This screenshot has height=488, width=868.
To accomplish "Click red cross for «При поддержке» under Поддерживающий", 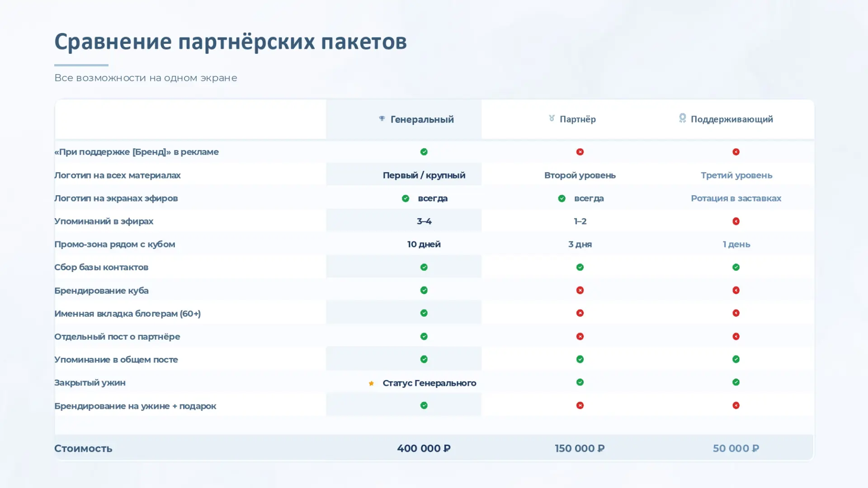I will click(x=736, y=152).
